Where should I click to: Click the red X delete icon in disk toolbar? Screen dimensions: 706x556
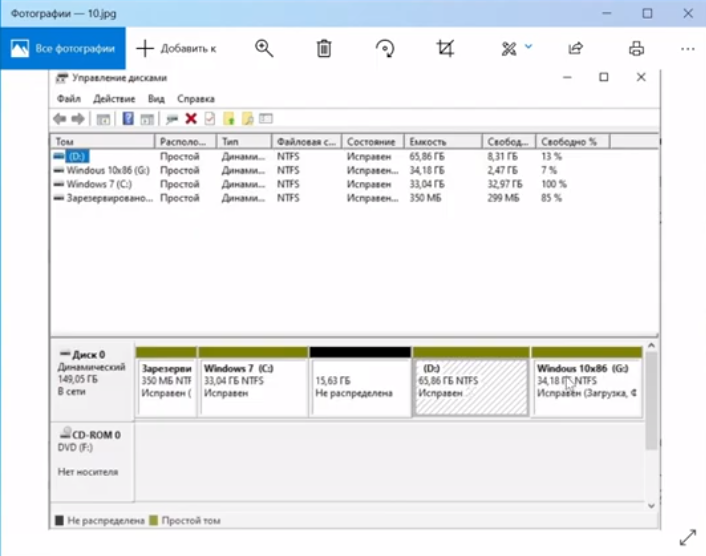(190, 119)
